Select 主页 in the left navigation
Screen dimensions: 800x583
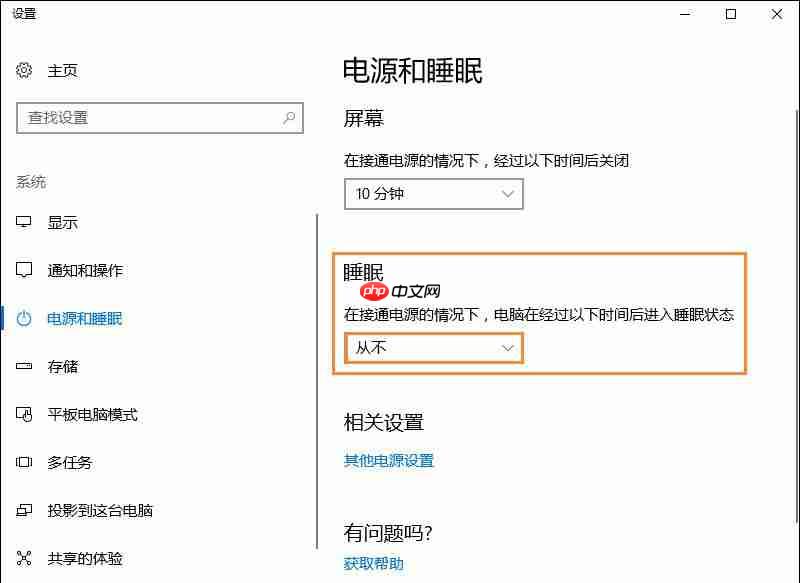[62, 70]
